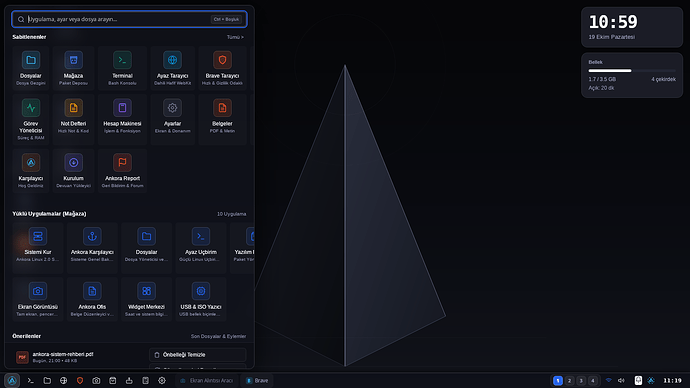
Task: Open Dosyalar under installed apps
Action: tap(147, 248)
